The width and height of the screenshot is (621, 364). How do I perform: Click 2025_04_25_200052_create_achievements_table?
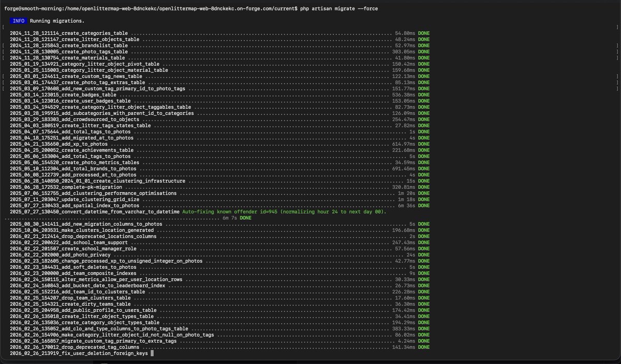point(71,150)
